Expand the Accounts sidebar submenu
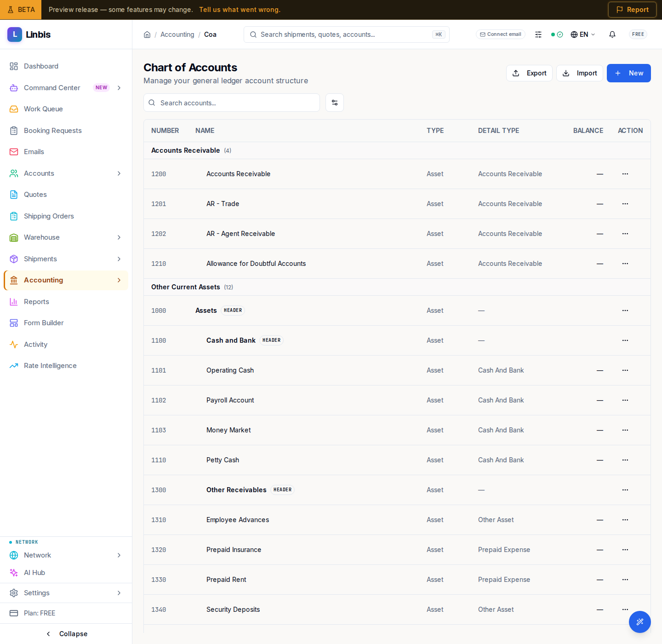 [119, 173]
